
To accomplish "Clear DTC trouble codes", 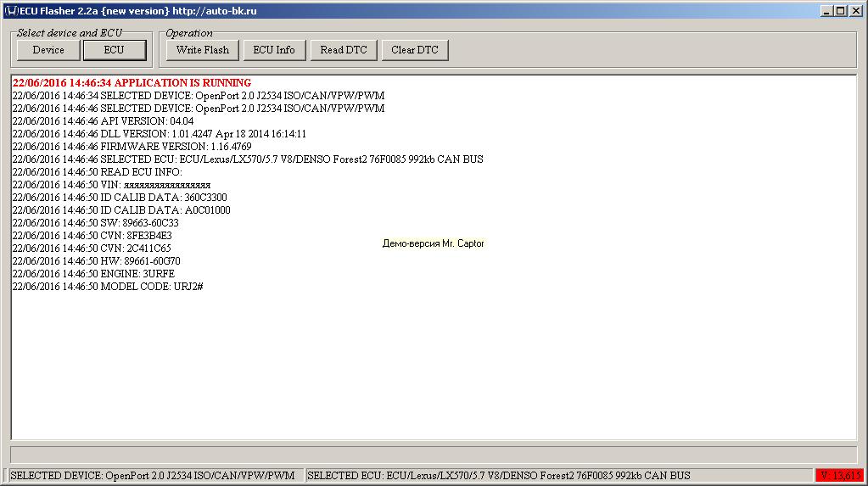I will click(415, 50).
